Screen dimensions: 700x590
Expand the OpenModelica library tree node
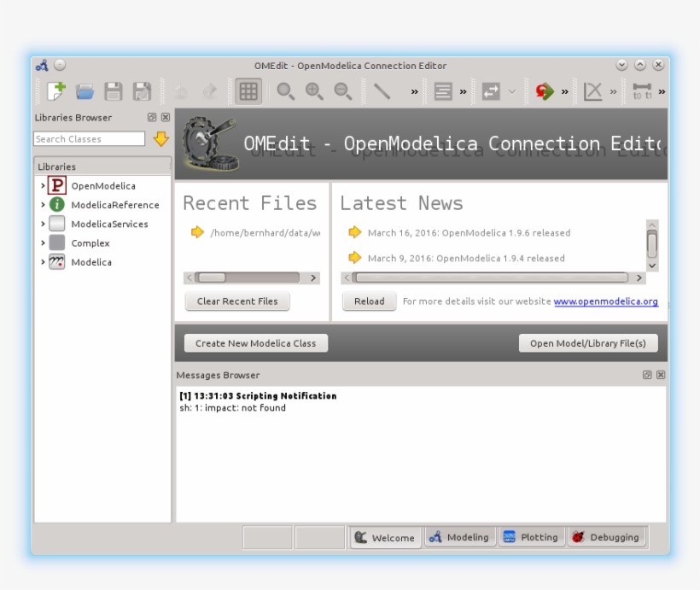(x=43, y=185)
